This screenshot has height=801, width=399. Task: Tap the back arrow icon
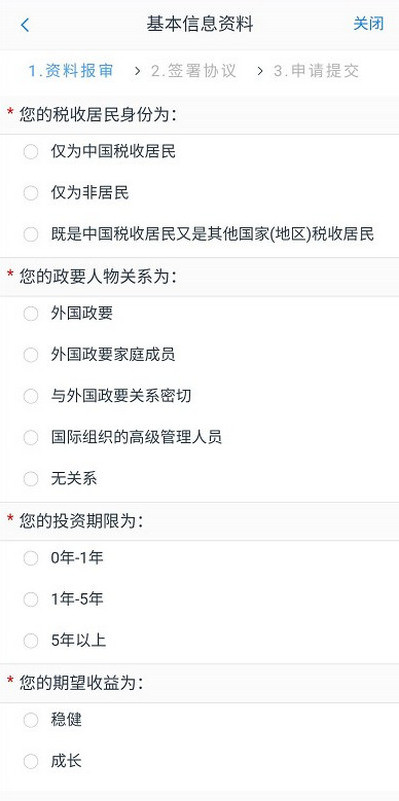[25, 25]
